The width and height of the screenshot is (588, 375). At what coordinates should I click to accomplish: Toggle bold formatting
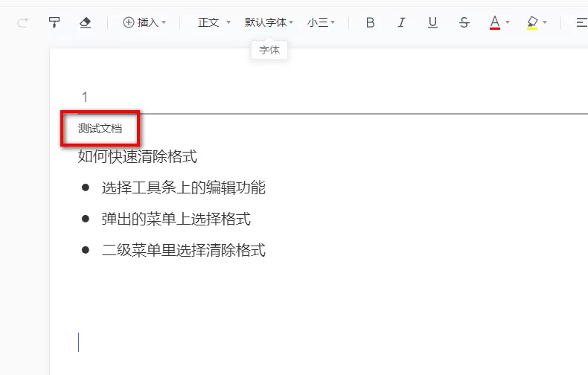pyautogui.click(x=370, y=22)
